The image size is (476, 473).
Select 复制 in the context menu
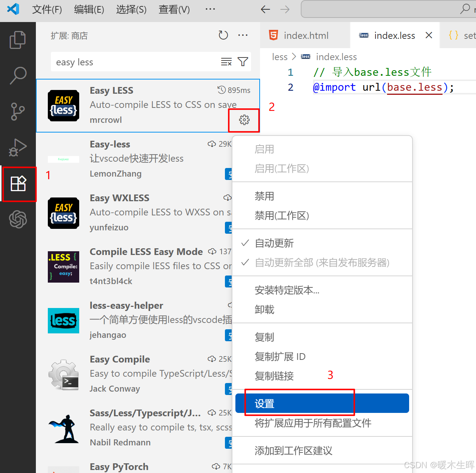322,337
